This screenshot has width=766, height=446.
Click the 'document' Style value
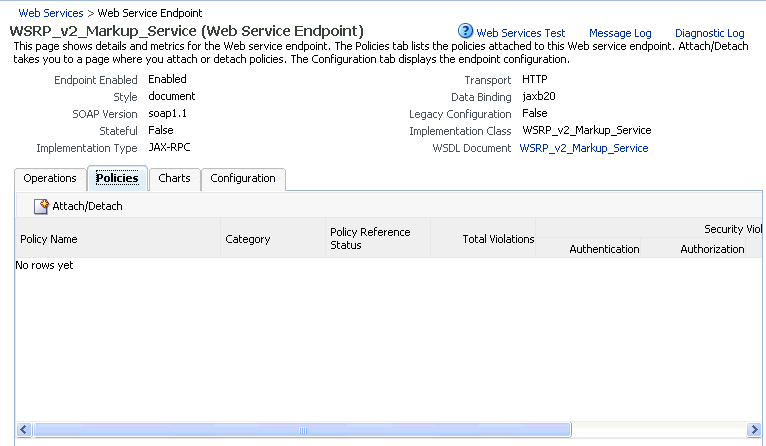[x=172, y=96]
